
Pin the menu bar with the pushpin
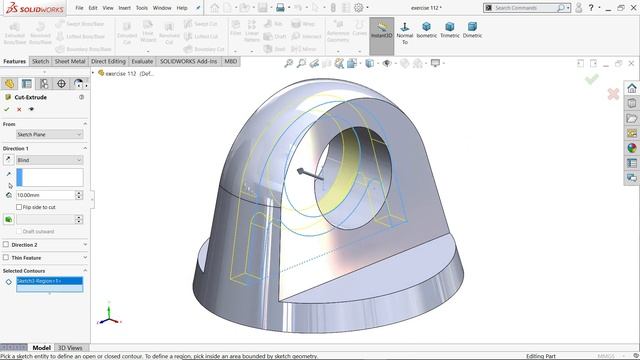pos(198,8)
